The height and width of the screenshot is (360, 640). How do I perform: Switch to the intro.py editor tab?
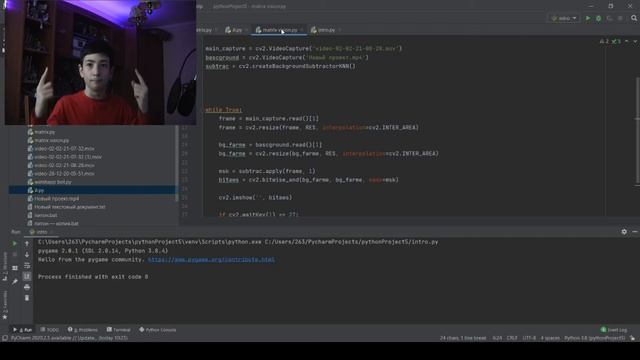point(326,30)
